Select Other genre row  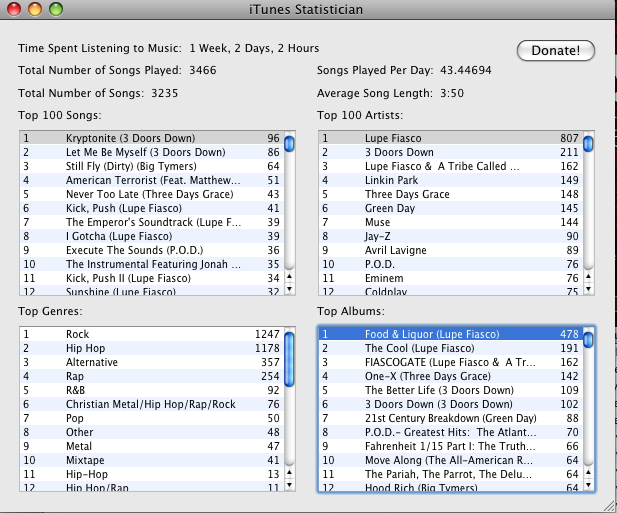[x=152, y=432]
